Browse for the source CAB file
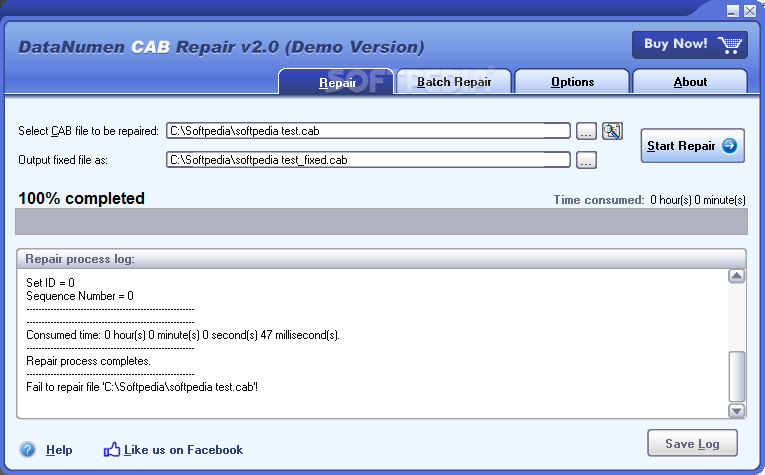The width and height of the screenshot is (765, 475). point(586,131)
